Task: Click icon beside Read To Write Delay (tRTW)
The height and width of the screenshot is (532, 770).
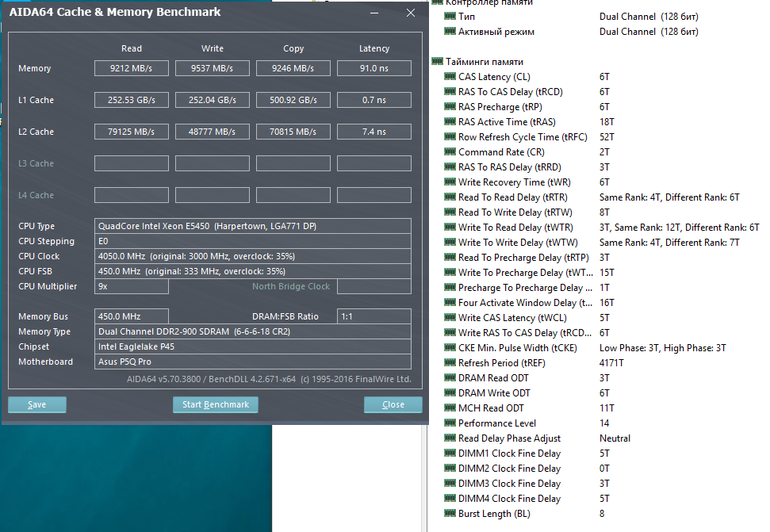Action: tap(450, 212)
